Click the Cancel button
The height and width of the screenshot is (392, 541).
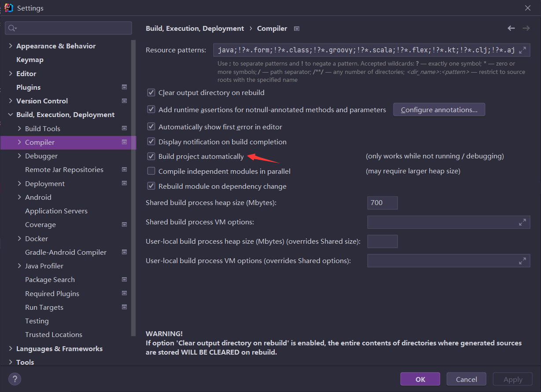[467, 379]
